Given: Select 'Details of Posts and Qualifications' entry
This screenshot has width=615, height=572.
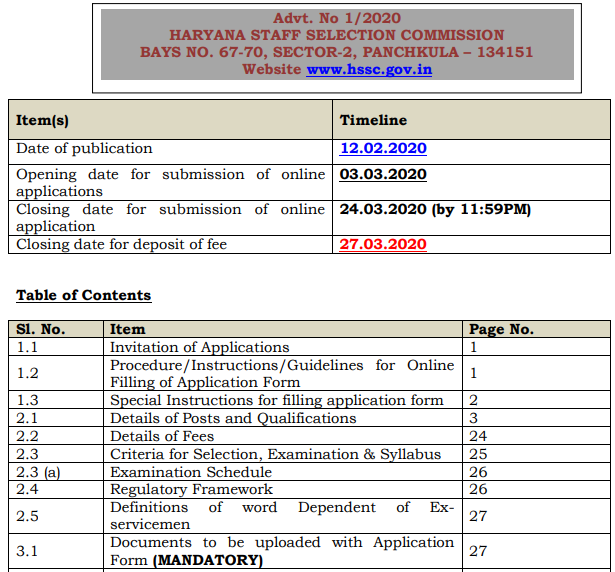Looking at the screenshot, I should pyautogui.click(x=233, y=418).
